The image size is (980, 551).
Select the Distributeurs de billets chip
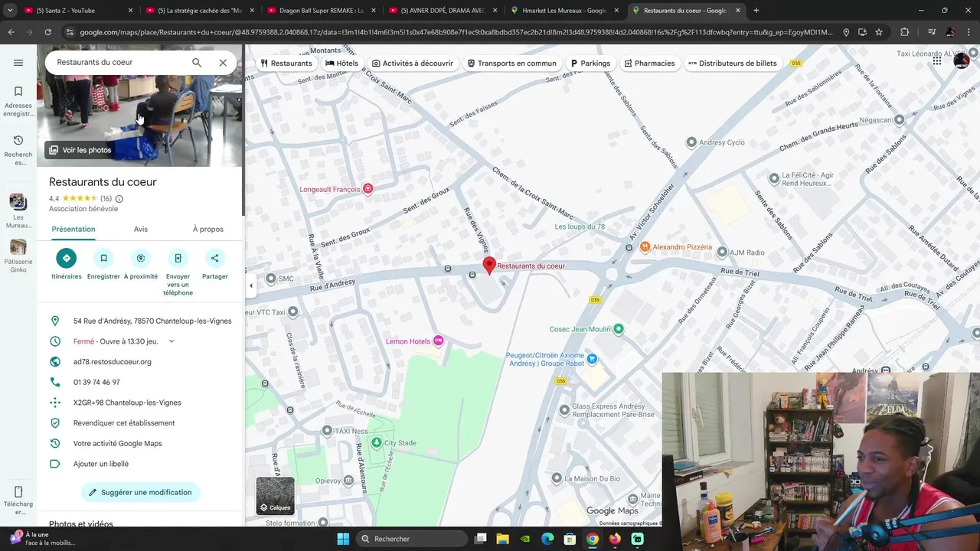(x=733, y=64)
